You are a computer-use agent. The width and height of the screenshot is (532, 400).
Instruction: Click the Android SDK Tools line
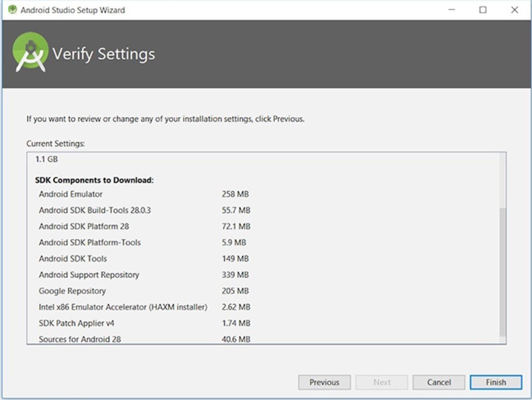[73, 259]
